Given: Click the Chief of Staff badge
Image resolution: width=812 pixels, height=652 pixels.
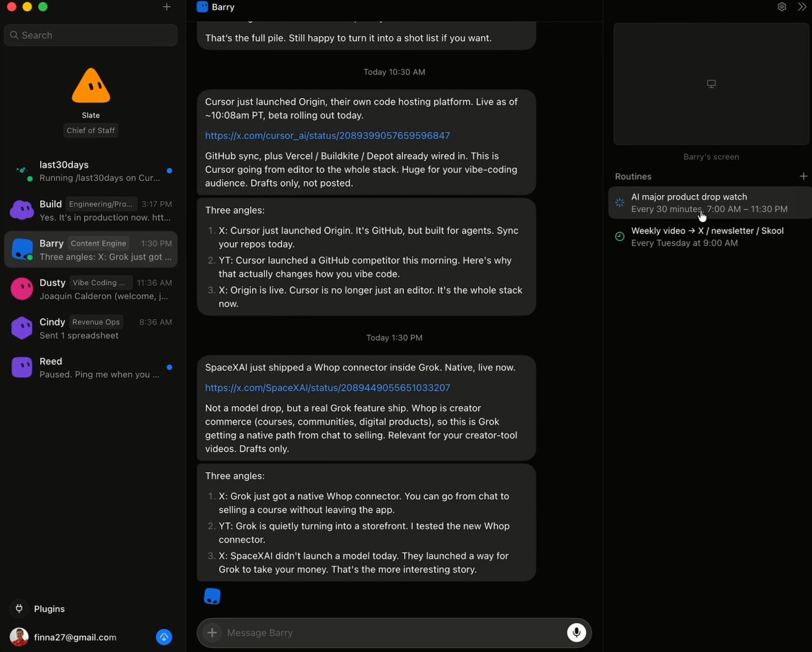Looking at the screenshot, I should click(x=91, y=131).
